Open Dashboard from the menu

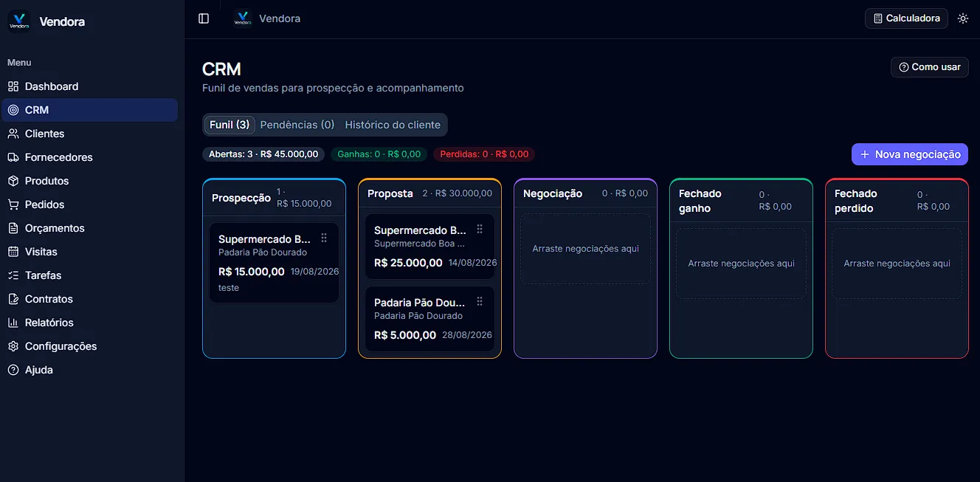89,86
